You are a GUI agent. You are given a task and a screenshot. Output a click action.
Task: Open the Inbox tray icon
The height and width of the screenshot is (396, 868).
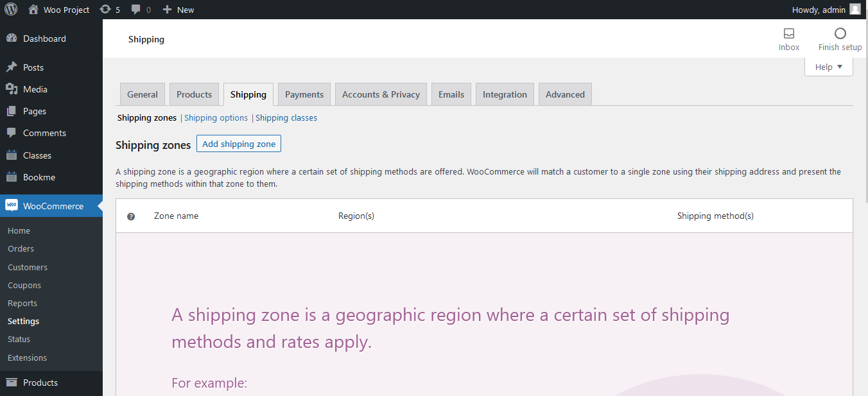click(789, 33)
